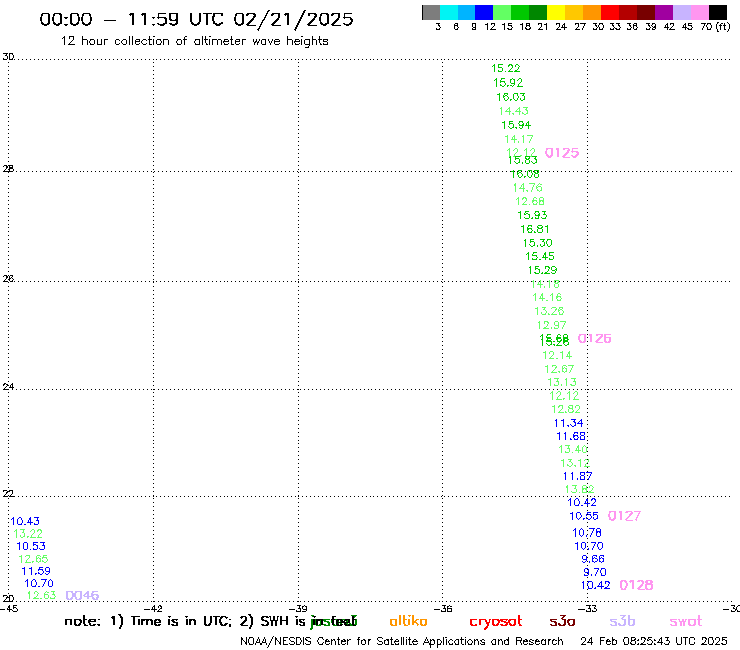
Task: Click the 12.82 wave height reading
Action: (566, 409)
